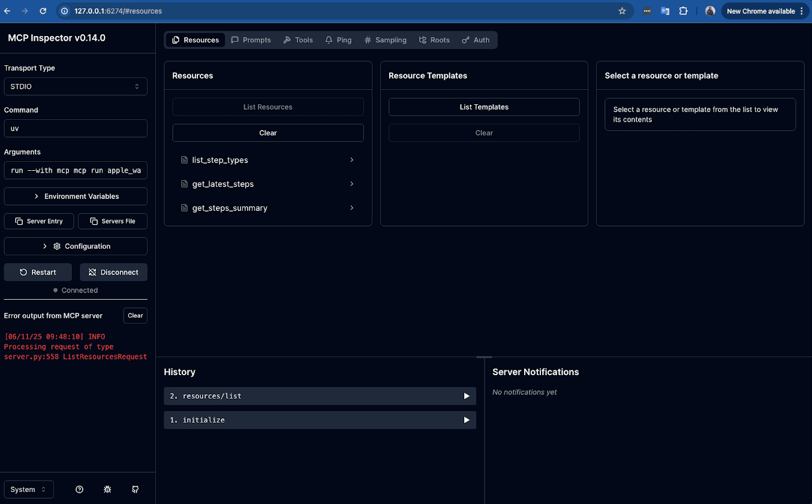This screenshot has height=504, width=812.
Task: Click the help icon in sidebar footer
Action: pos(79,490)
